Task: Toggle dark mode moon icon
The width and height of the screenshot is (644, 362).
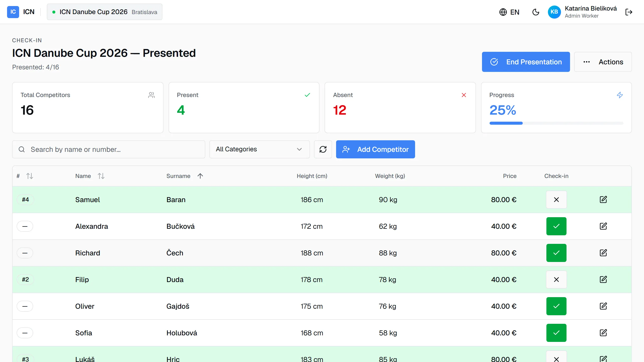Action: (536, 12)
